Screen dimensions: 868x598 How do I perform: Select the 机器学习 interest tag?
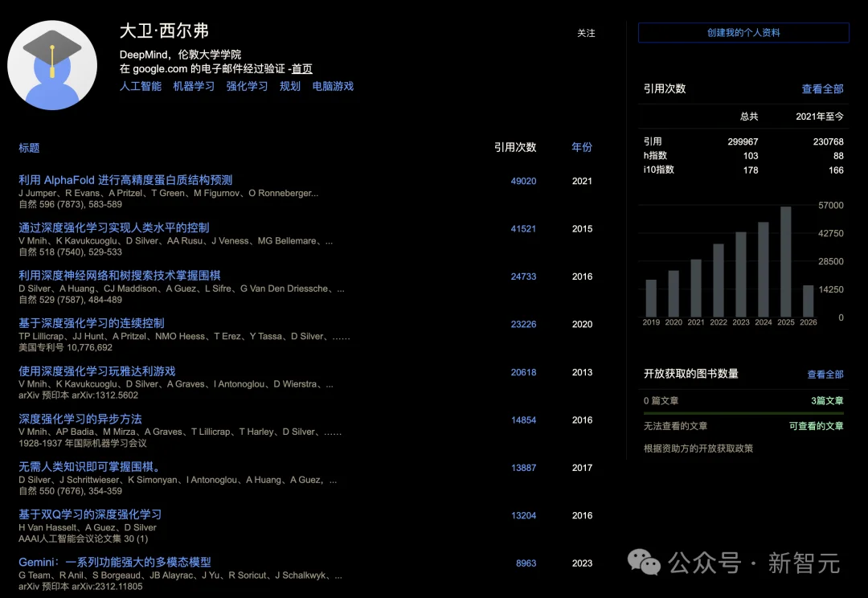194,86
